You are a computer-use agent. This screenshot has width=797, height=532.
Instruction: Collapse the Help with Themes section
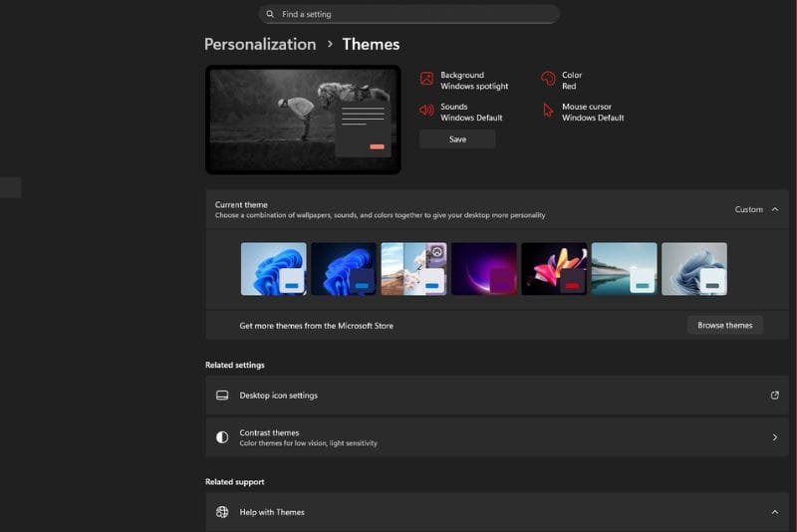[775, 512]
